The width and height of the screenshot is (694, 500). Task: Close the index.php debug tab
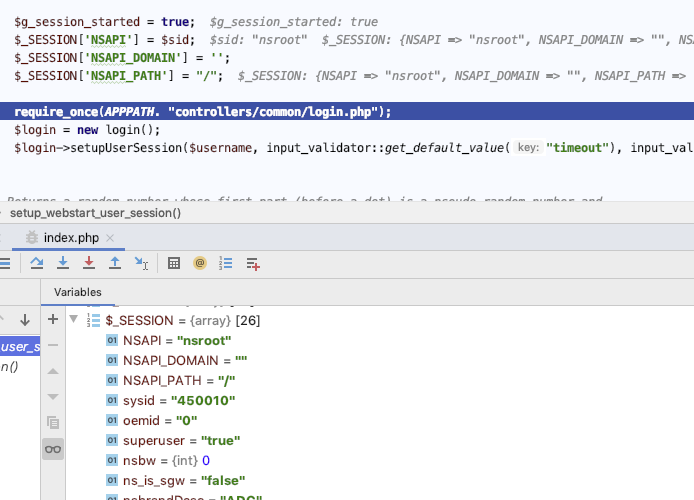point(110,238)
